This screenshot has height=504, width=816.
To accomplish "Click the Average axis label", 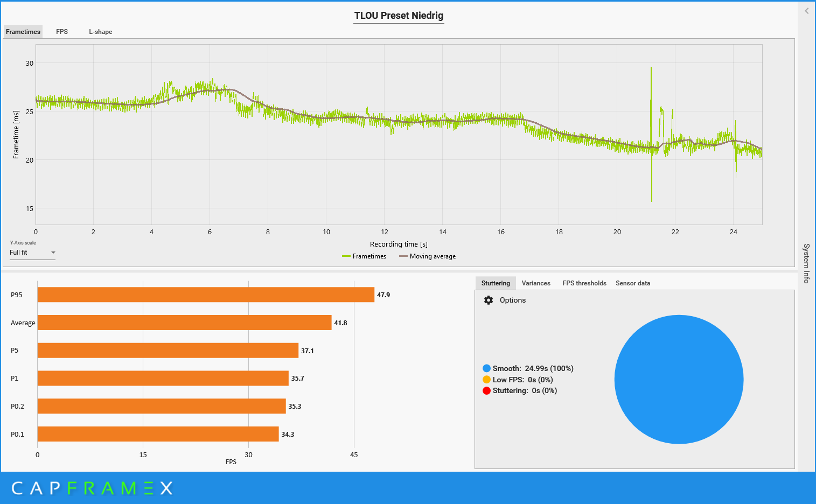I will (x=23, y=323).
